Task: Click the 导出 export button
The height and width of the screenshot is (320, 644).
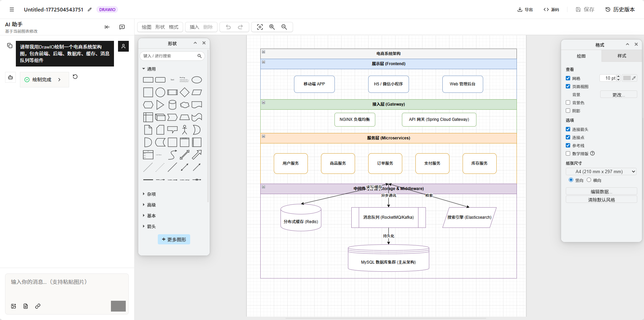Action: 525,9
